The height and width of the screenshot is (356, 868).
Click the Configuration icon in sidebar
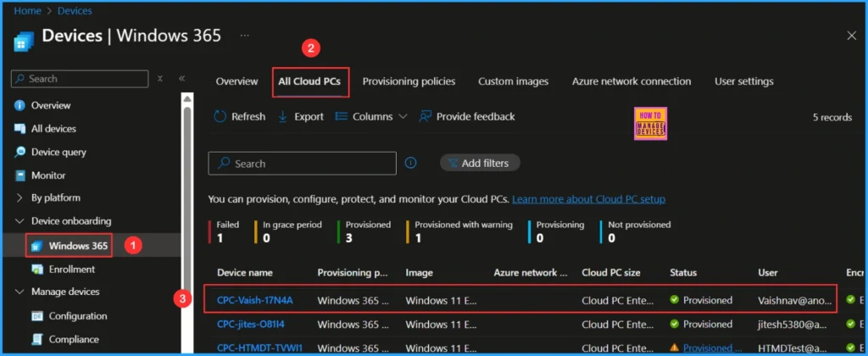37,316
